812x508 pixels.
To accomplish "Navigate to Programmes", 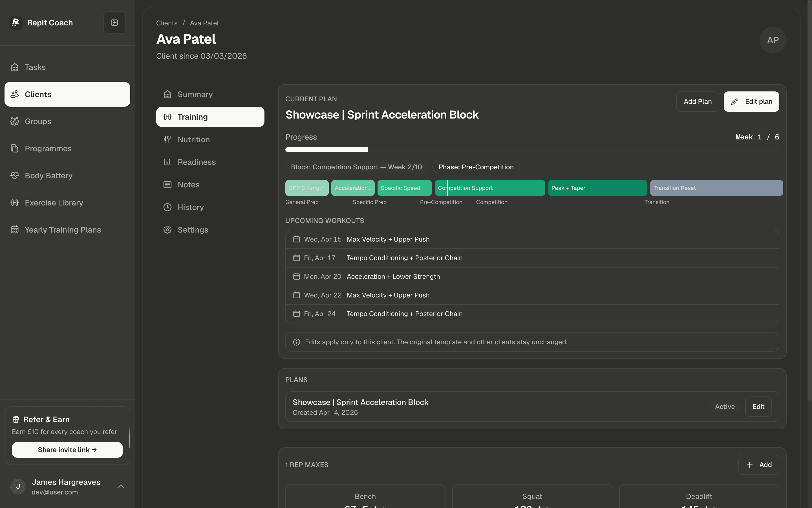I will [x=67, y=148].
